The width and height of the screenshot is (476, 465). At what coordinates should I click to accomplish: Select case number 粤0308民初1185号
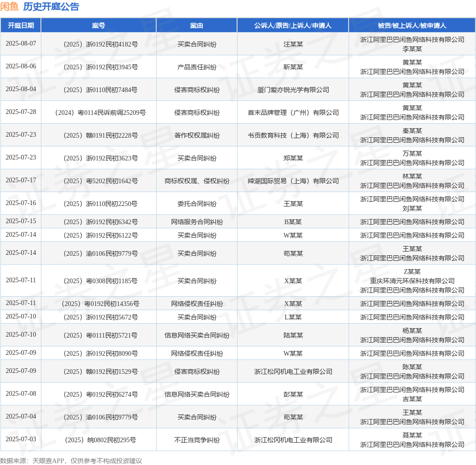click(100, 281)
